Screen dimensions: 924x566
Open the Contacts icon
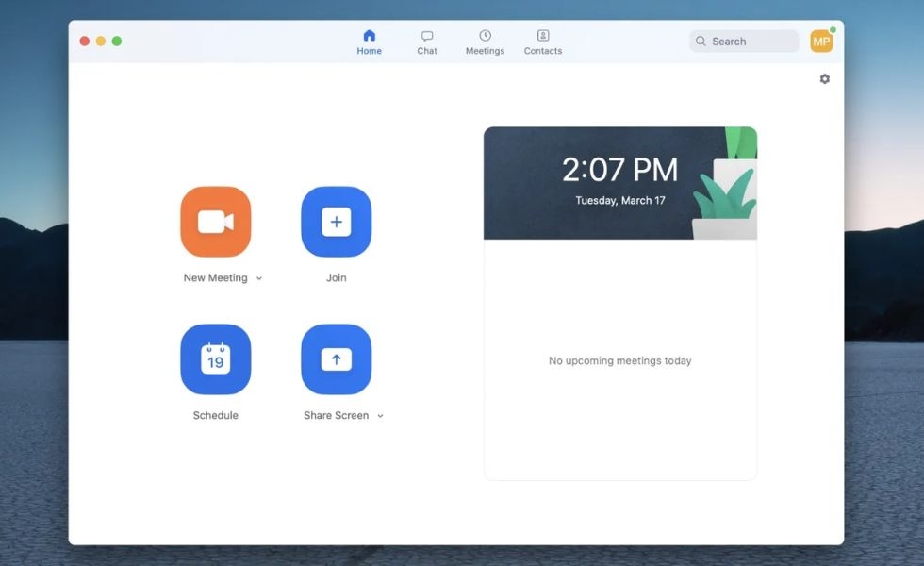[542, 35]
